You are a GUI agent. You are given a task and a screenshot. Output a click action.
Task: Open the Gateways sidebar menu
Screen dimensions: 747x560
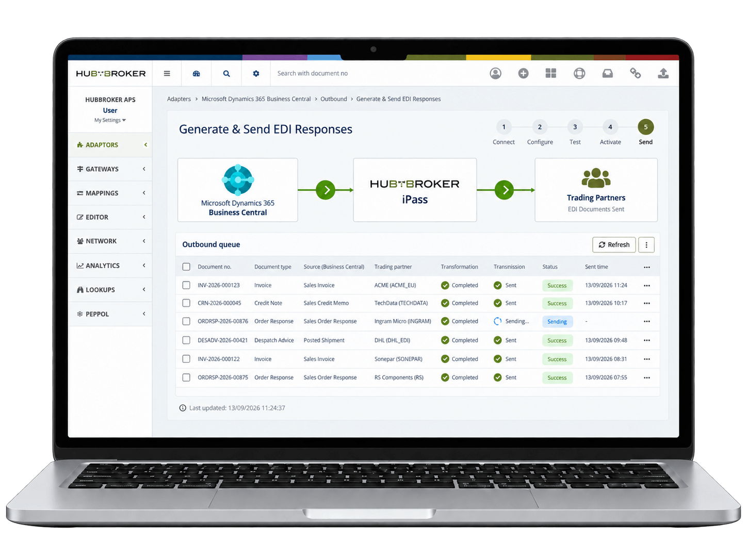click(110, 169)
